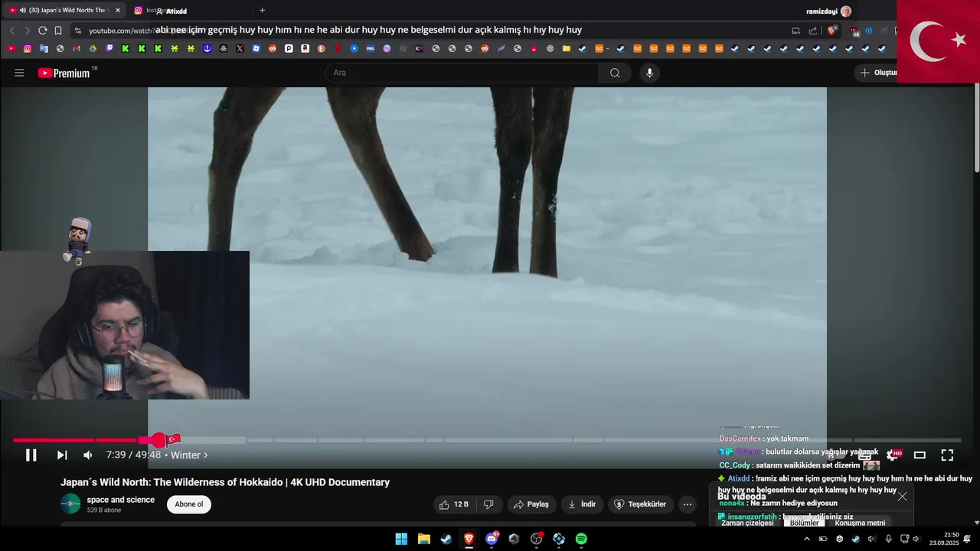Image resolution: width=980 pixels, height=551 pixels.
Task: Bookmark this page in address bar
Action: [58, 31]
